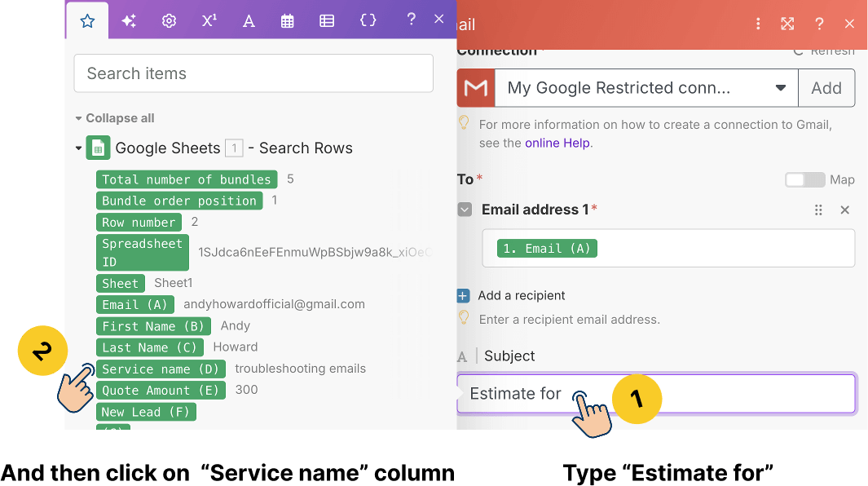Insert New Lead (F) pill

tap(146, 412)
